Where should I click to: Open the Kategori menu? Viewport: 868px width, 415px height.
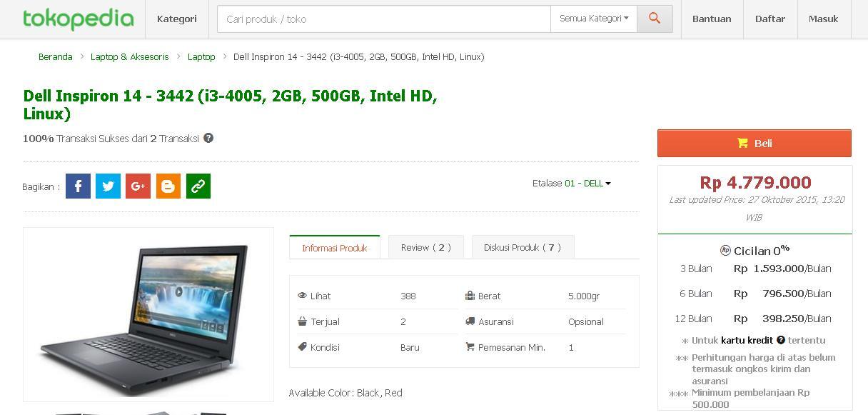(x=176, y=19)
